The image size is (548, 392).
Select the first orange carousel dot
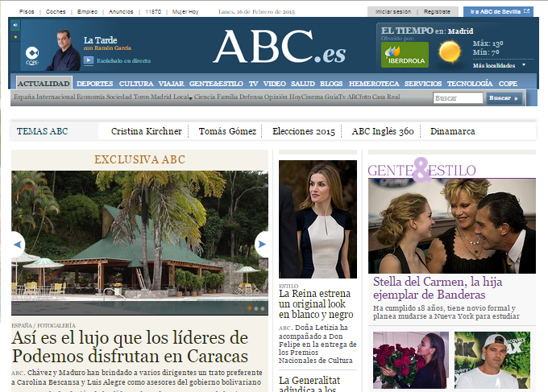pos(250,308)
